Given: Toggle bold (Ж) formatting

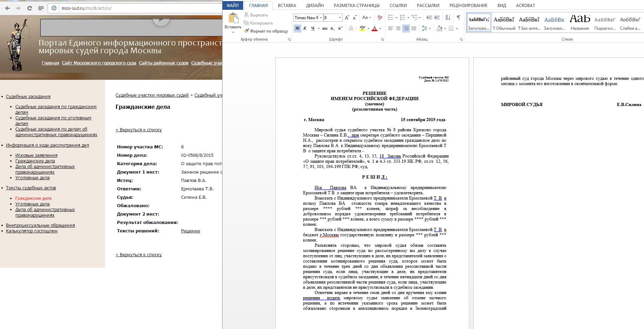Looking at the screenshot, I should [297, 28].
